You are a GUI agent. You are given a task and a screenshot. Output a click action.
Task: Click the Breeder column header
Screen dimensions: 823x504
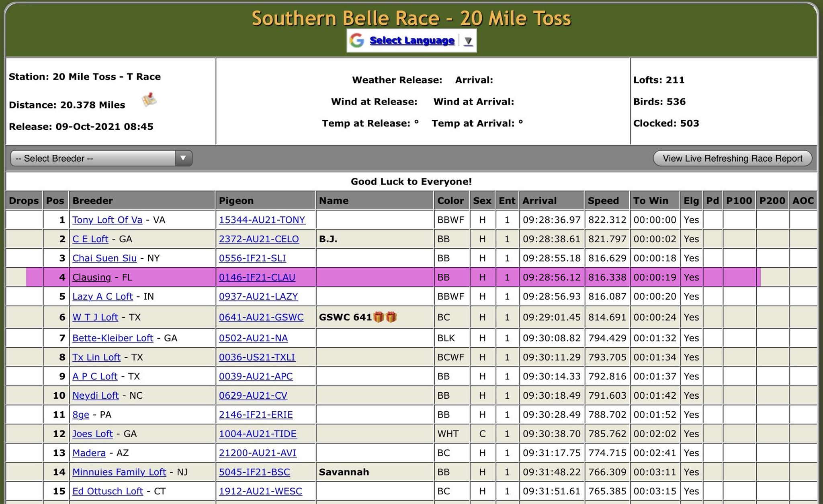[93, 201]
